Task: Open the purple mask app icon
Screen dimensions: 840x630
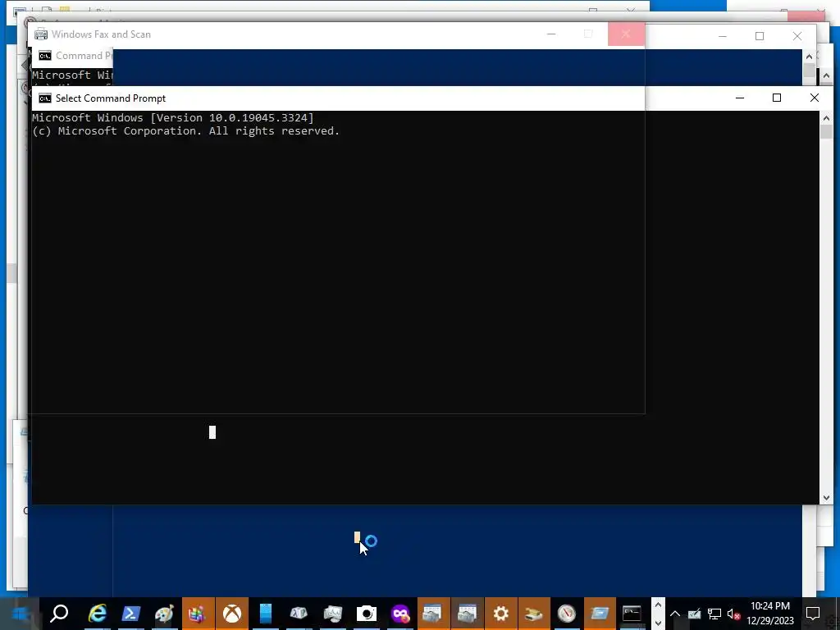Action: [x=400, y=614]
